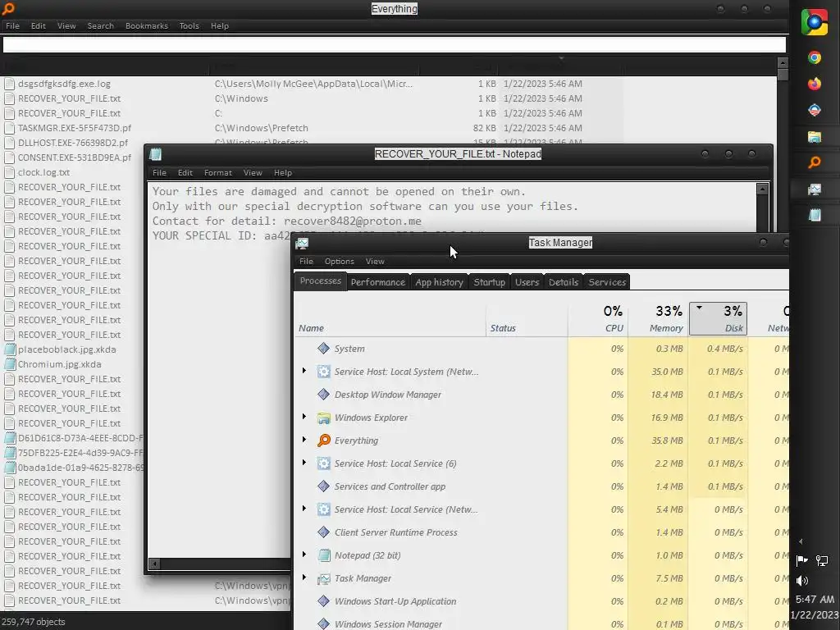Click the Everything search input field
This screenshot has width=840, height=630.
coord(395,44)
